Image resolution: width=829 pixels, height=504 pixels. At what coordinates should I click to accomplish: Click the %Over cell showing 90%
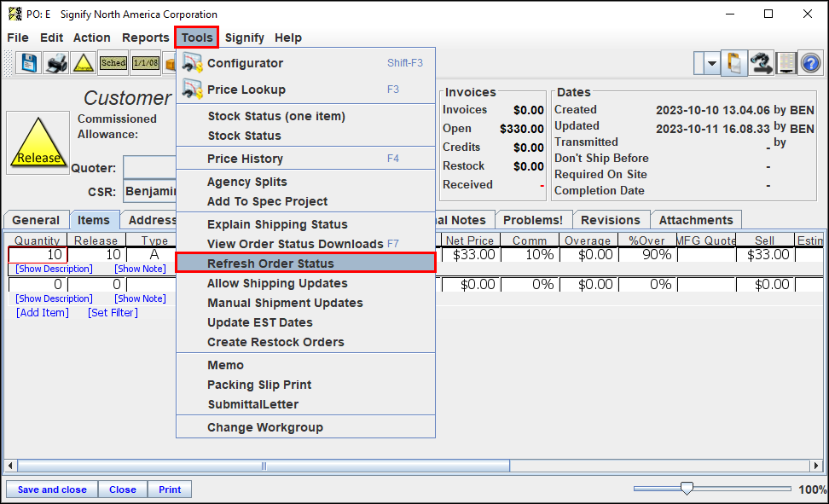point(647,254)
